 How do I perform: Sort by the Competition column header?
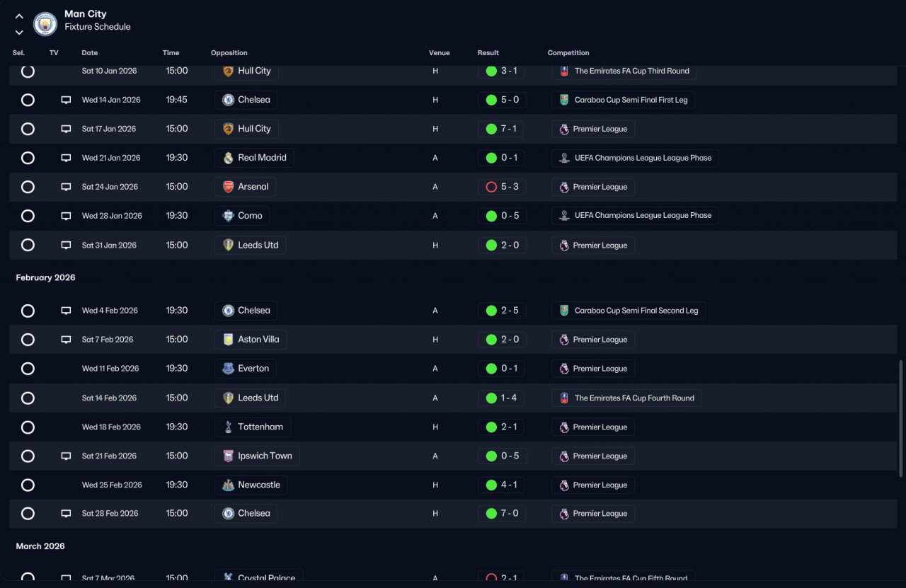pyautogui.click(x=568, y=53)
